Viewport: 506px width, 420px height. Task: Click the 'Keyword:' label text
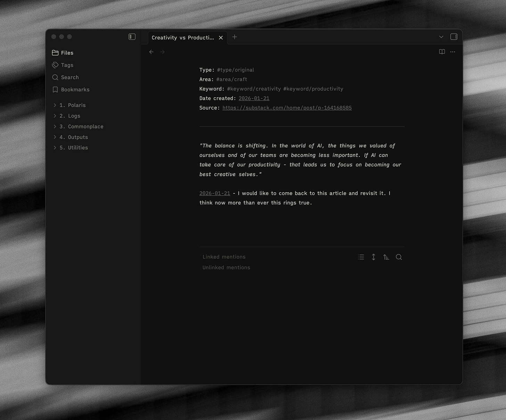tap(212, 89)
